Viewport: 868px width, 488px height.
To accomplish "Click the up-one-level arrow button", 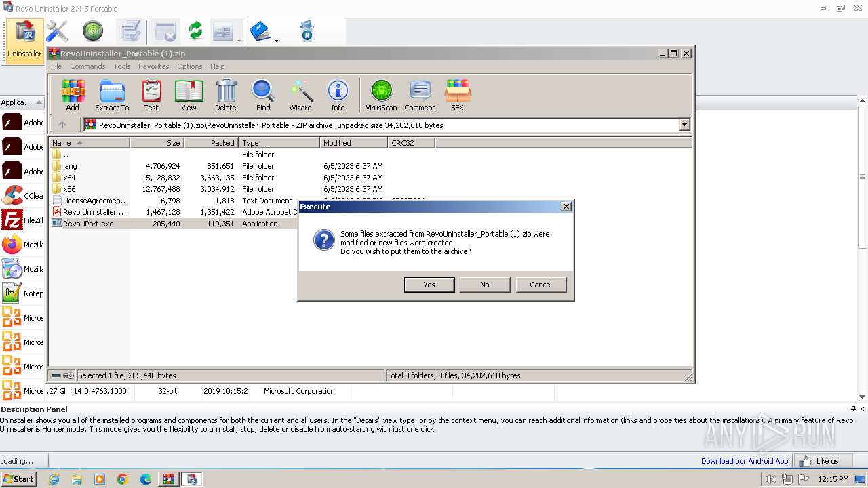I will pos(62,125).
